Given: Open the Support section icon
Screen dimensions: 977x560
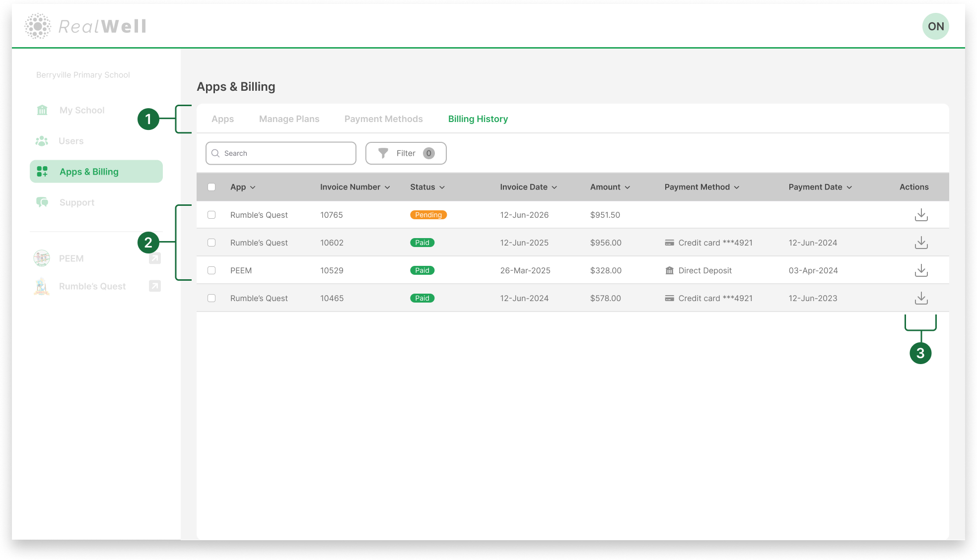Looking at the screenshot, I should (42, 202).
